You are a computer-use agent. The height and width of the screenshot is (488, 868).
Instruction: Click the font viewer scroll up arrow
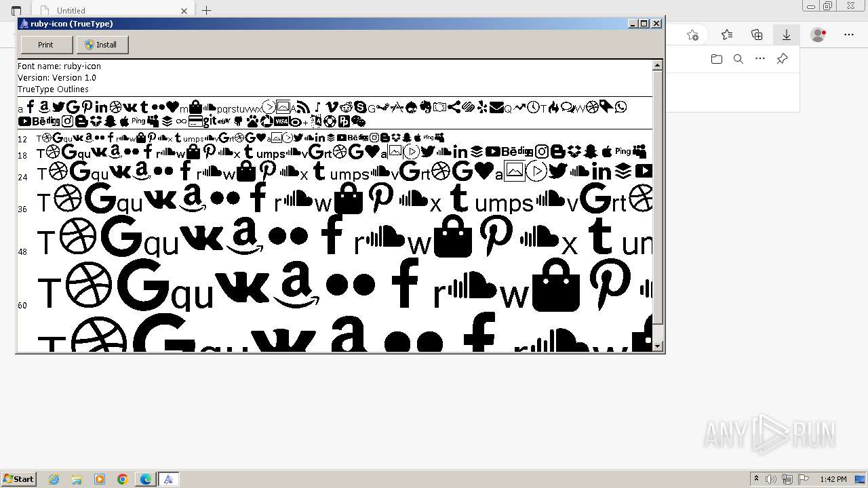pos(657,66)
